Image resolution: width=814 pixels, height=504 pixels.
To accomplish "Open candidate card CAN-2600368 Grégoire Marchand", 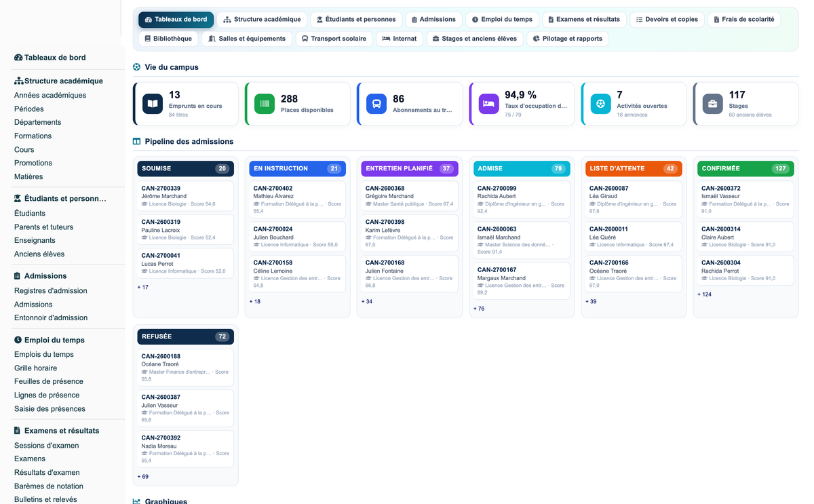I will pos(409,196).
